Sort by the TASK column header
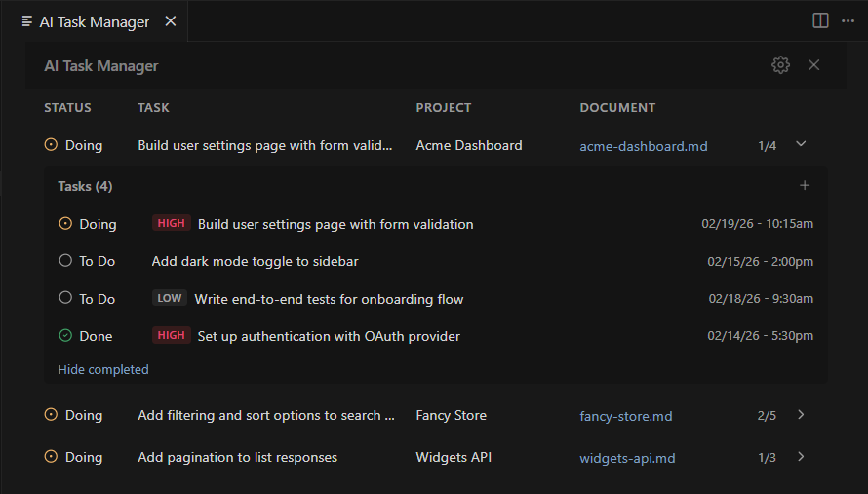Viewport: 868px width, 494px height. point(153,108)
